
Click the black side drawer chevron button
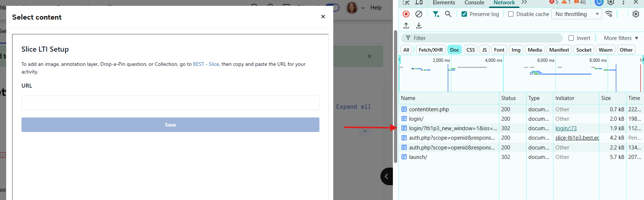click(387, 176)
